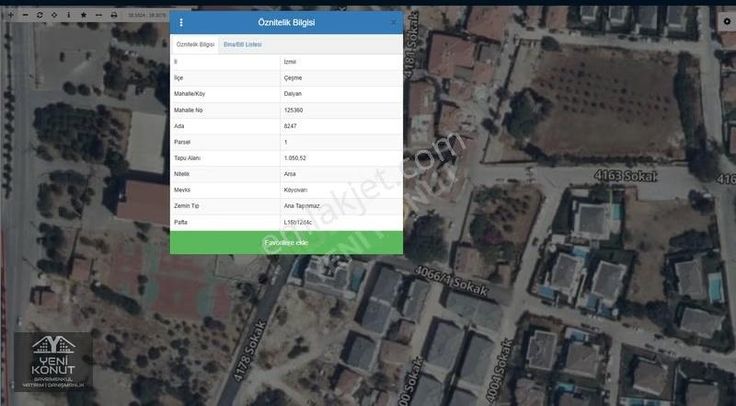Click the zoom out minus icon

pyautogui.click(x=25, y=16)
